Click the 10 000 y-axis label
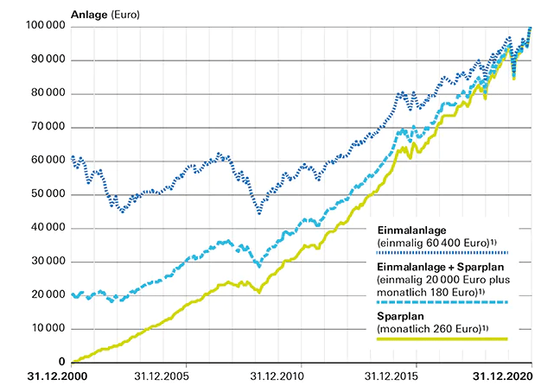 (48, 328)
